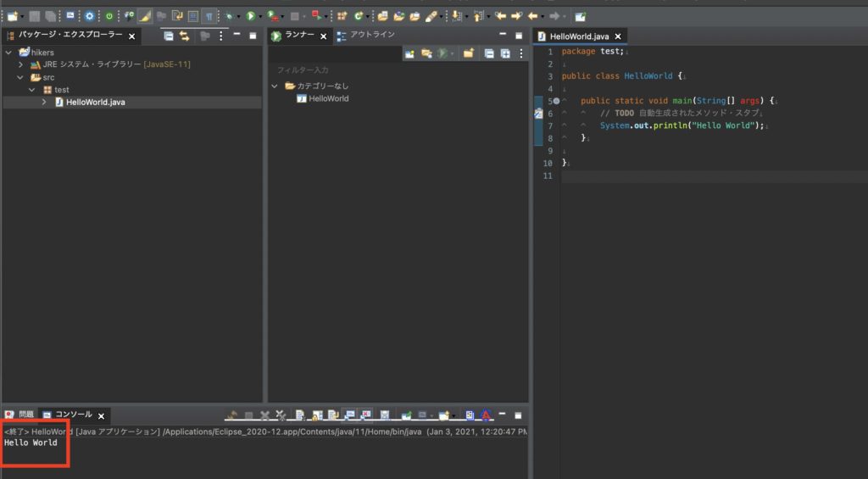Click the Next Annotation down-arrow icon

click(457, 17)
